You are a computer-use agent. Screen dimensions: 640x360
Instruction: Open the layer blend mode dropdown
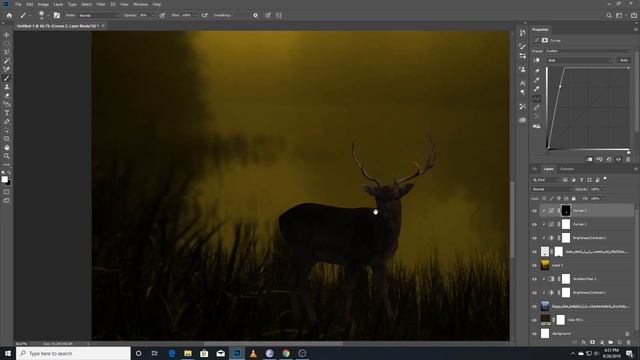551,189
